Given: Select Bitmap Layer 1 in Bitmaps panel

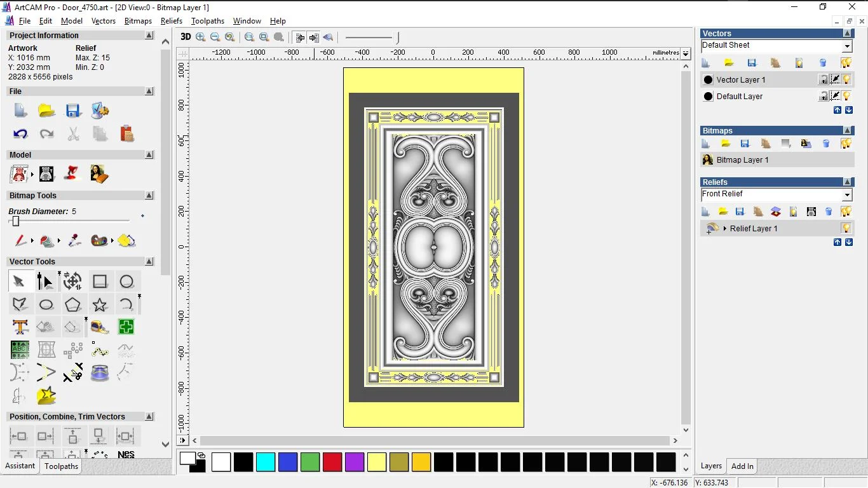Looking at the screenshot, I should point(742,160).
